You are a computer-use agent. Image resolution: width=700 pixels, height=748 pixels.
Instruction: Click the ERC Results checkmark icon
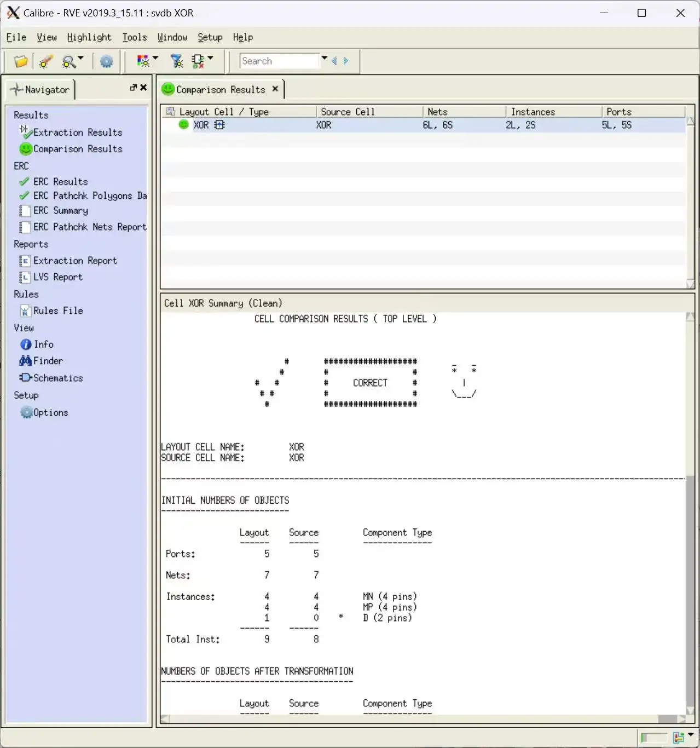[x=24, y=181]
